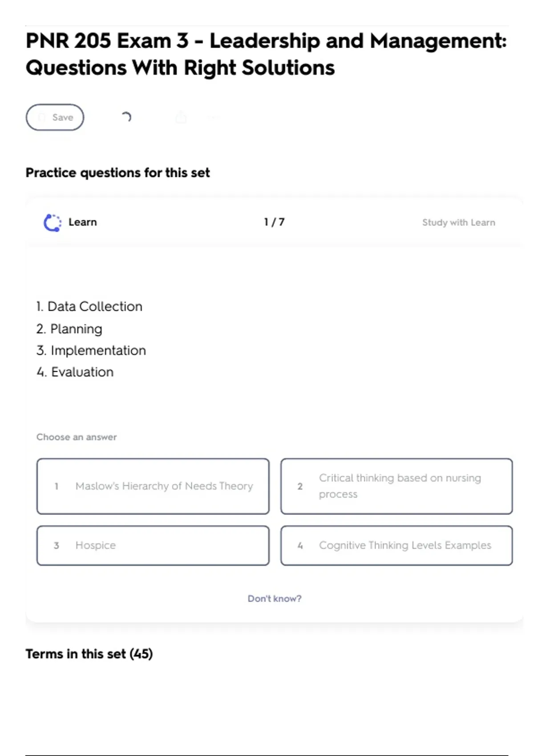534x756 pixels.
Task: Open Study with Learn link
Action: coord(458,222)
